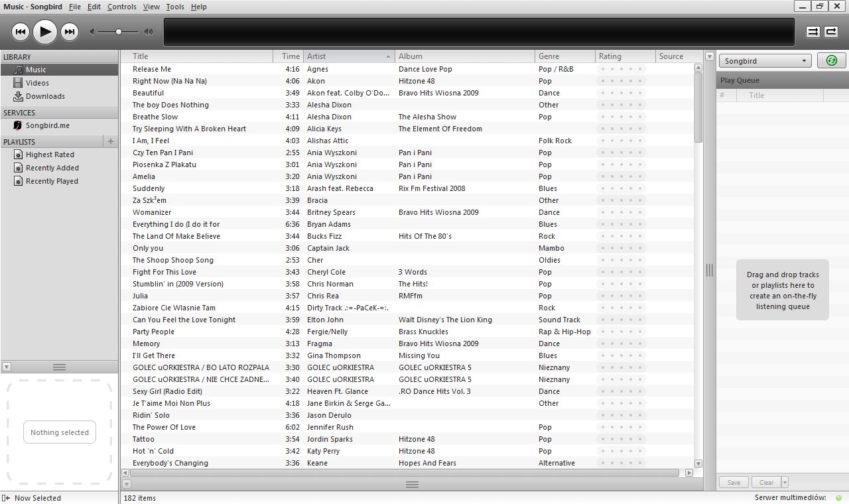Open Songbird.me service
This screenshot has height=504, width=849.
tap(60, 125)
